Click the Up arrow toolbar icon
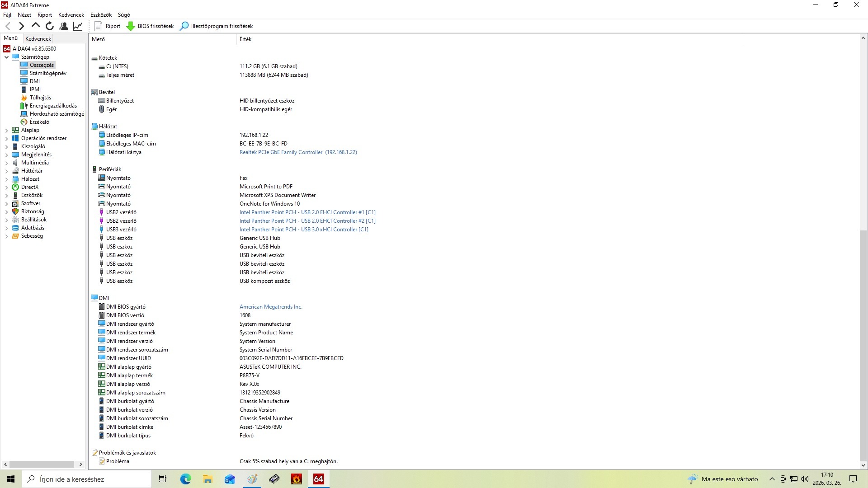The image size is (868, 488). pos(36,26)
